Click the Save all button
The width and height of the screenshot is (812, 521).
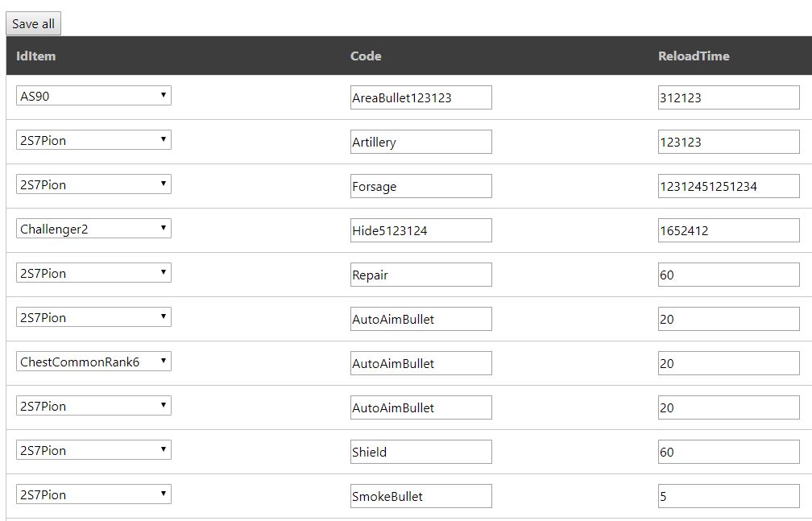[x=33, y=24]
